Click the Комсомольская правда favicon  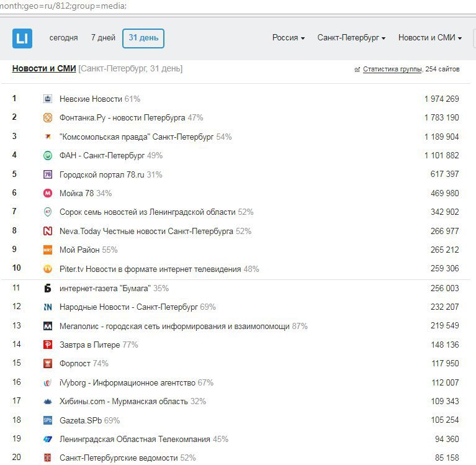(48, 137)
